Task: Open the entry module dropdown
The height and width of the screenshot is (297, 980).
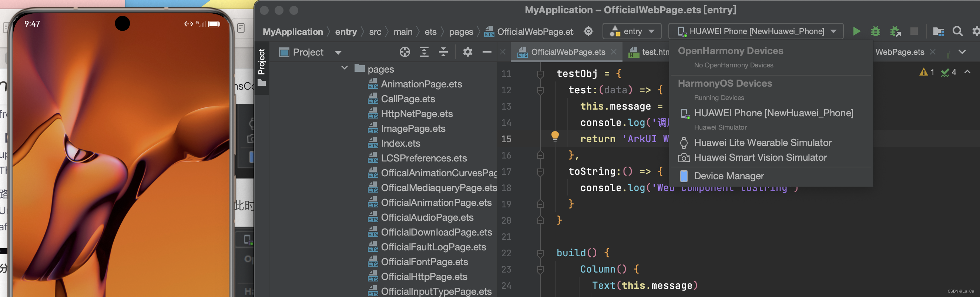Action: tap(632, 31)
